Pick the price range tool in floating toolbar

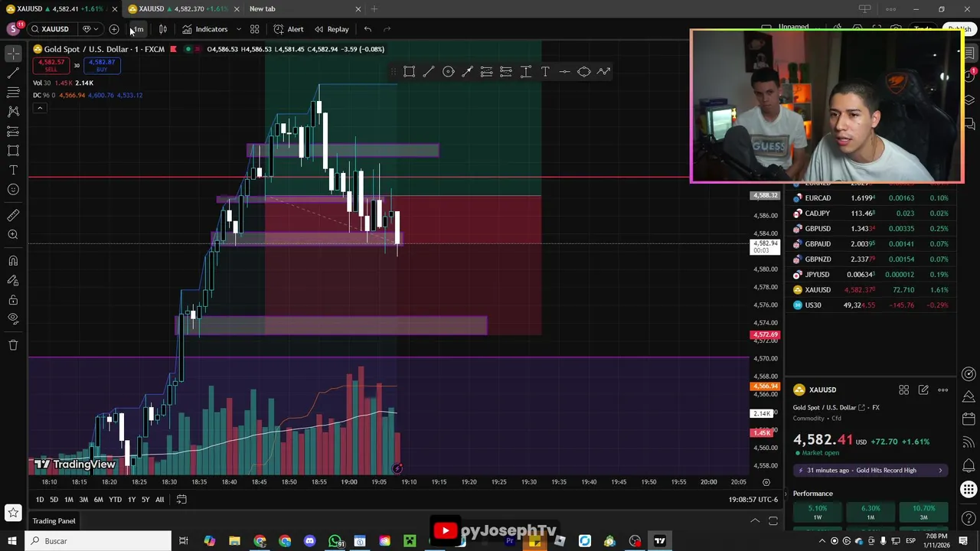[526, 71]
